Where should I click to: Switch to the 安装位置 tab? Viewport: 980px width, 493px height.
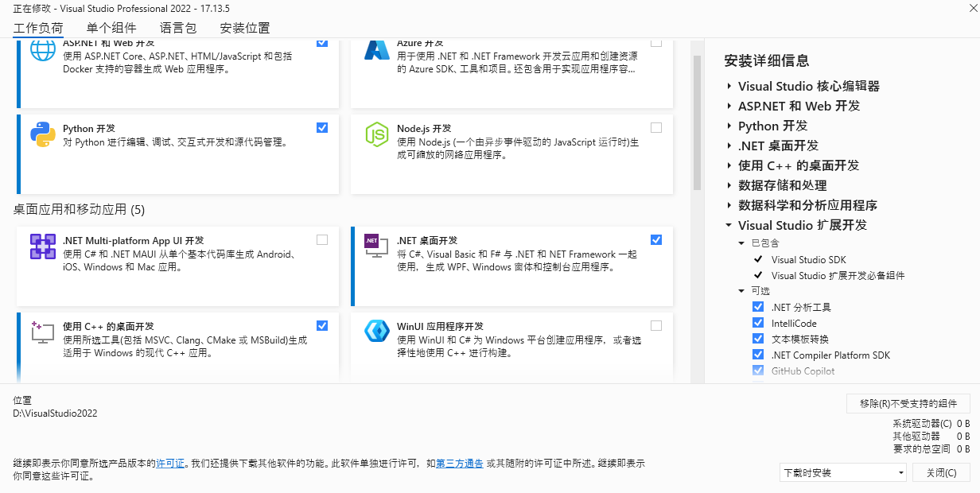[245, 28]
